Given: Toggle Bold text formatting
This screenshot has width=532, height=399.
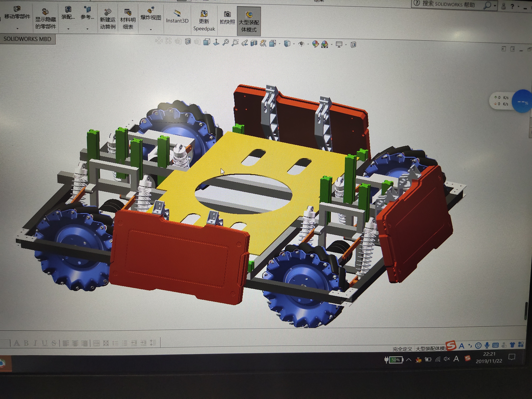Looking at the screenshot, I should pyautogui.click(x=26, y=343).
